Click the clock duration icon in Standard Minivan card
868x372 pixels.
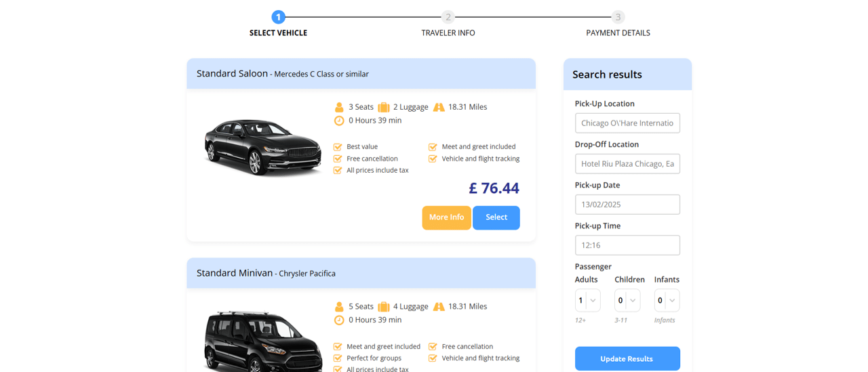pos(339,320)
